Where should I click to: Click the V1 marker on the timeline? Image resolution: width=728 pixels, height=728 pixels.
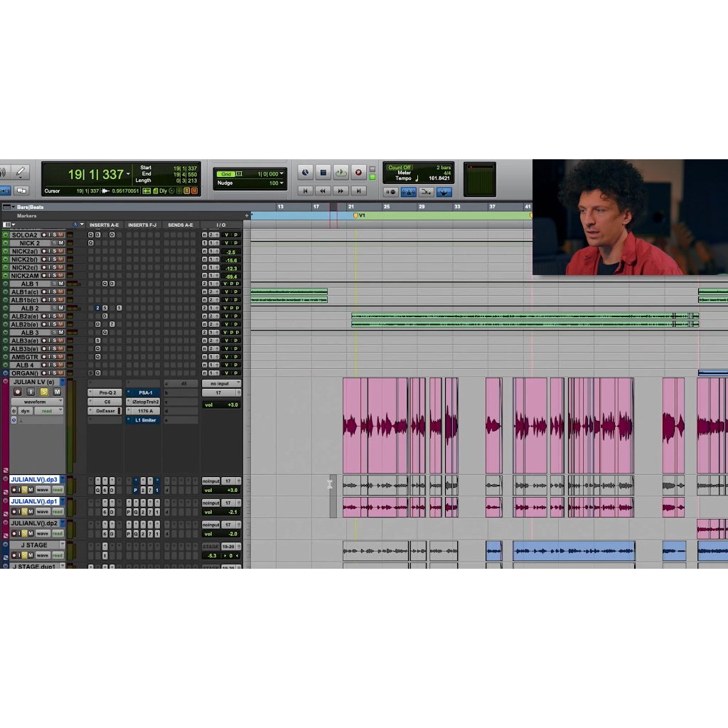359,215
